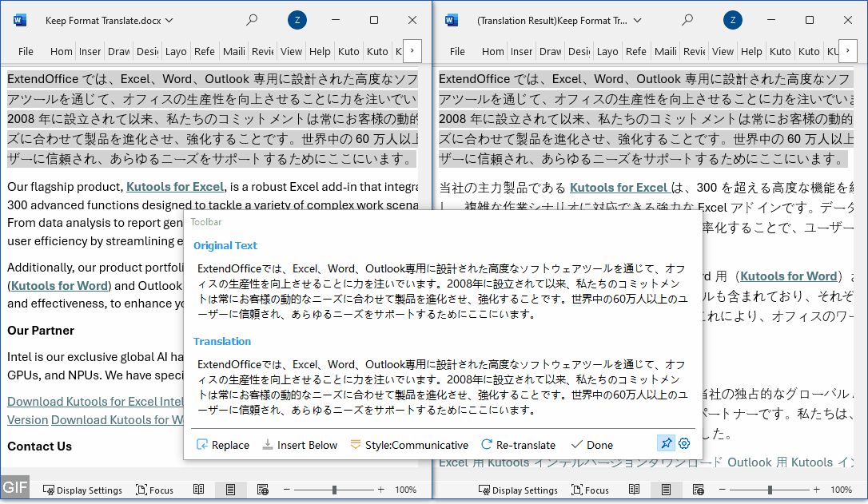Click Contact Us heading in left document
Image resolution: width=868 pixels, height=504 pixels.
click(39, 446)
